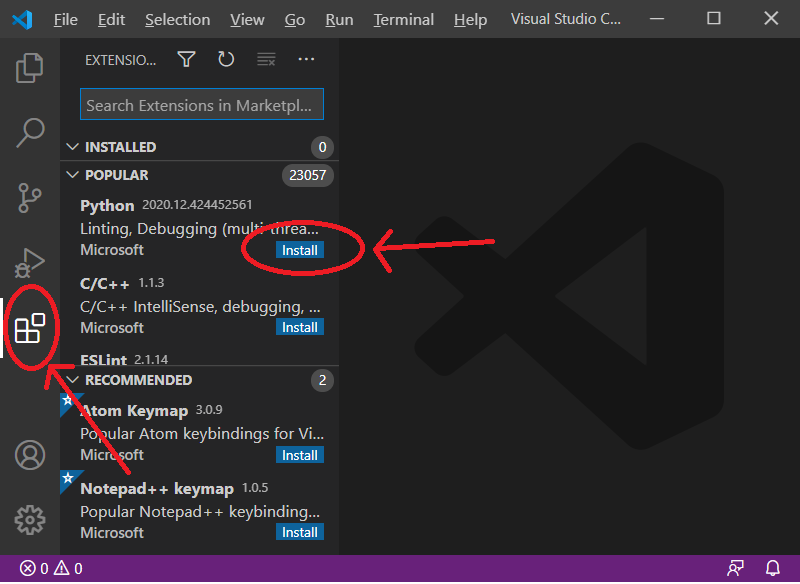This screenshot has width=800, height=584.
Task: Open the Go menu
Action: [295, 19]
